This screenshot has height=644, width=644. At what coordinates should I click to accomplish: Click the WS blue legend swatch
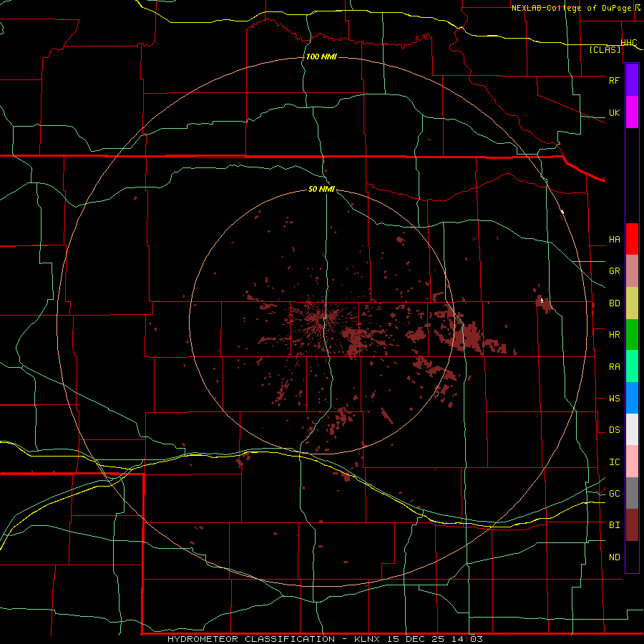tap(632, 398)
